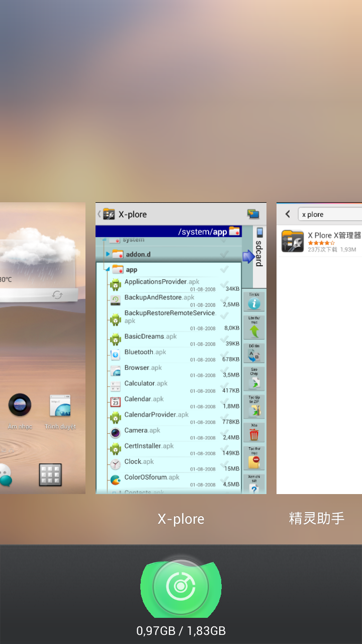Click the Lên thư mục up-folder icon
Viewport: 362px width, 644px height.
(x=254, y=328)
